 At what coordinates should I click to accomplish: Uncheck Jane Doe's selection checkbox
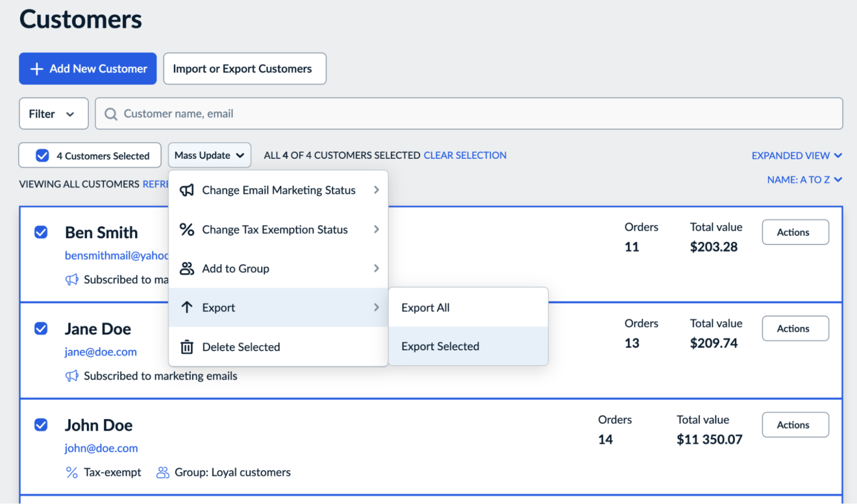click(x=41, y=328)
